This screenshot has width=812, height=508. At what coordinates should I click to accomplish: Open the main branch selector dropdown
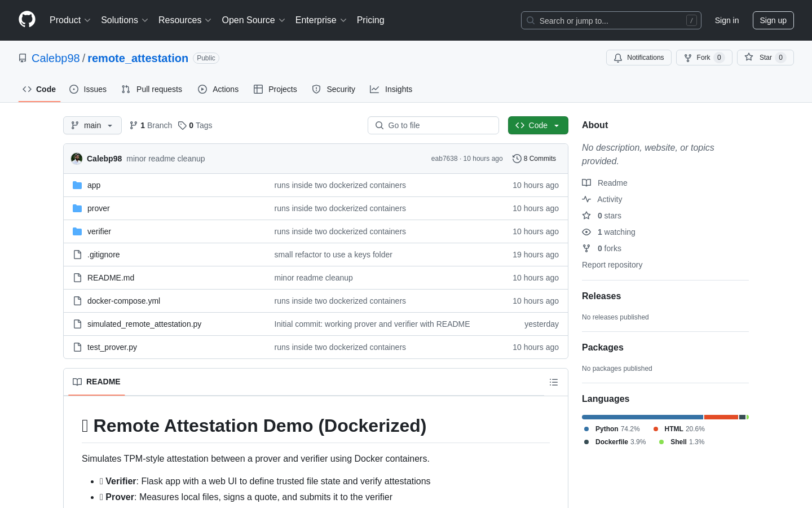(x=92, y=125)
